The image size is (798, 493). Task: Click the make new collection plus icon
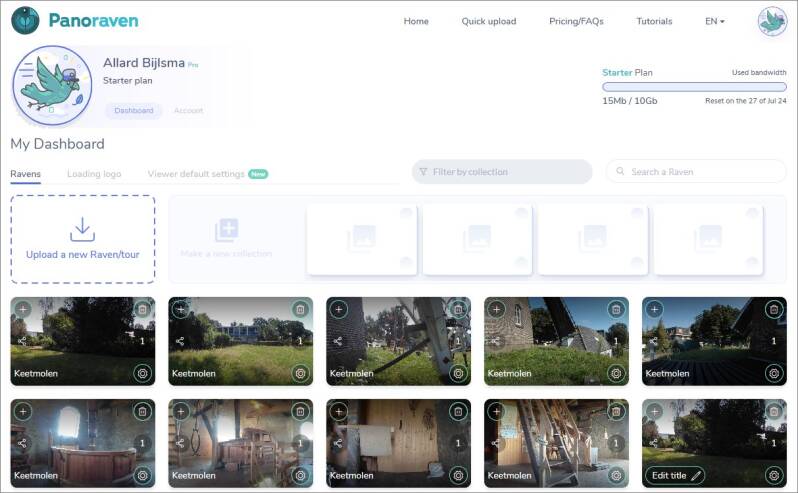[226, 230]
